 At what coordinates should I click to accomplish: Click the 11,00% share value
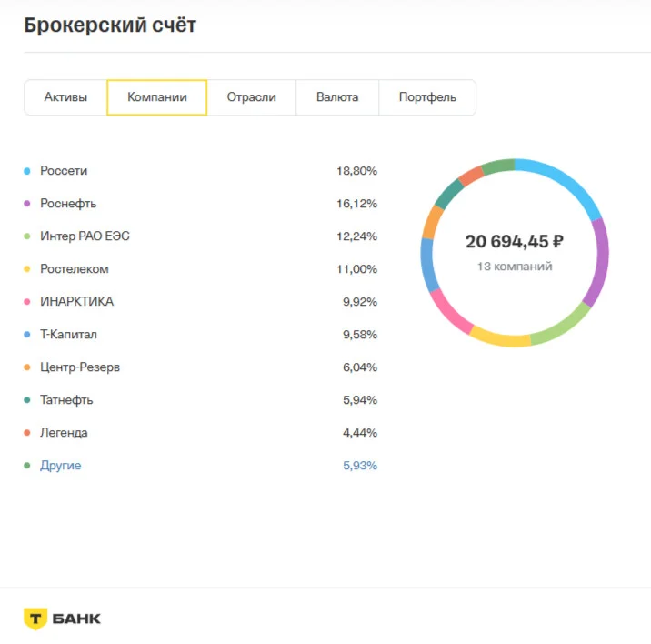tap(356, 269)
